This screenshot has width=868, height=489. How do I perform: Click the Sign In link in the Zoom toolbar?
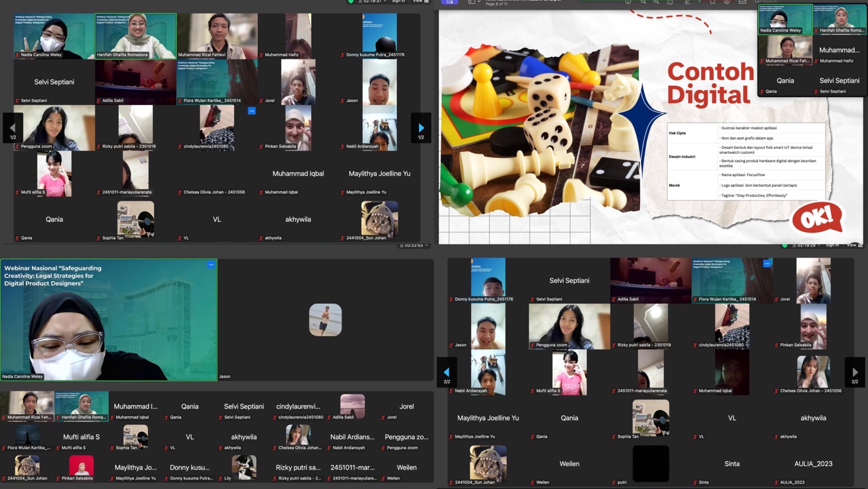[x=399, y=2]
